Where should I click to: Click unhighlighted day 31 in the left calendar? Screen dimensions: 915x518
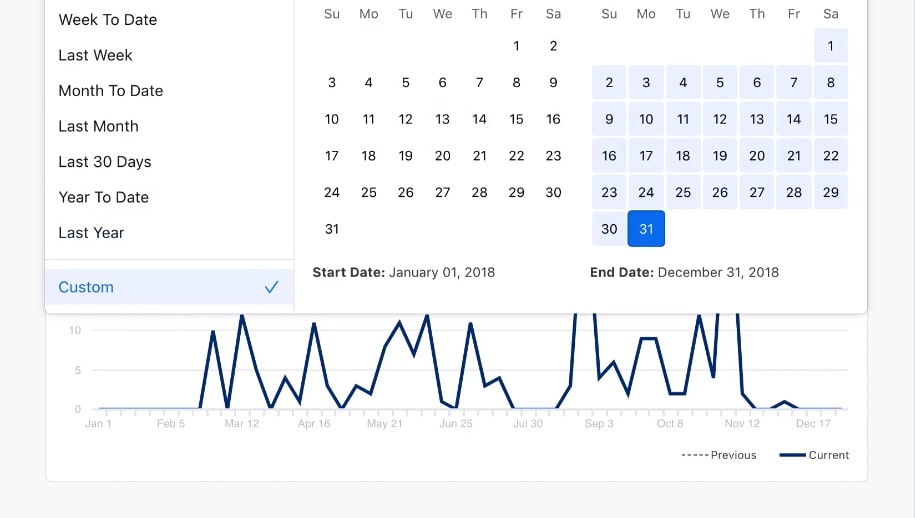coord(332,229)
